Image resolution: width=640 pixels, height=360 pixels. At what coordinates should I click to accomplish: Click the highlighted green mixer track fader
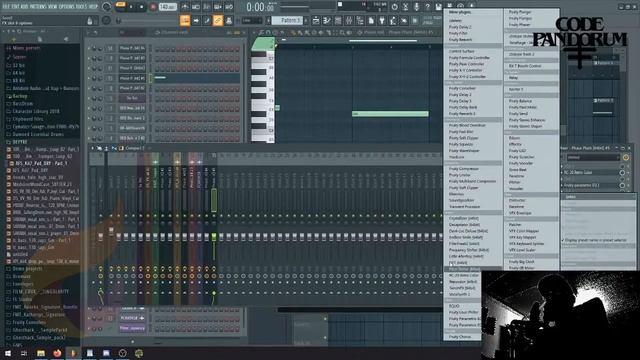click(213, 236)
